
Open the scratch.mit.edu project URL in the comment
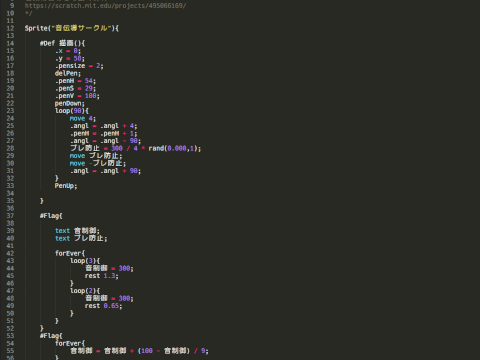coord(105,6)
